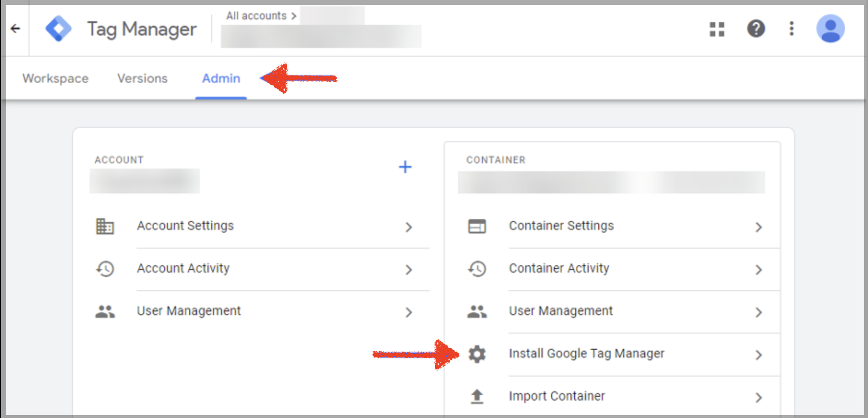Image resolution: width=868 pixels, height=418 pixels.
Task: Expand the Account Settings chevron
Action: [x=409, y=227]
